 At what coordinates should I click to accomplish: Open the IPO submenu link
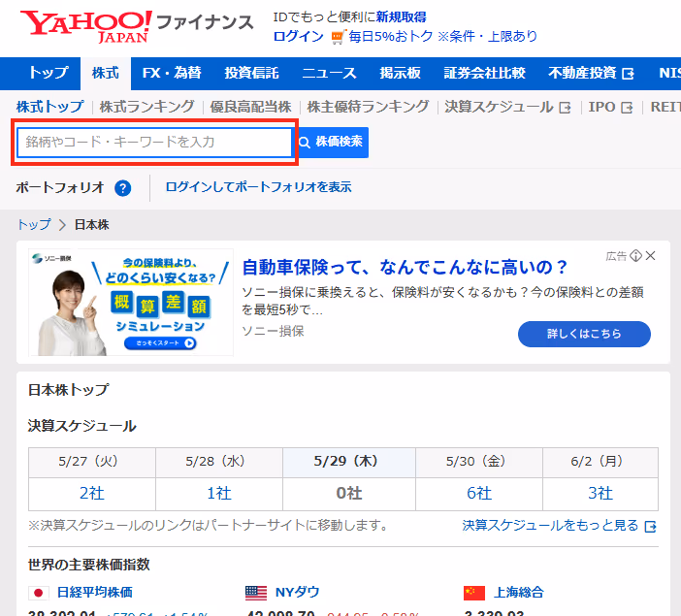point(601,107)
